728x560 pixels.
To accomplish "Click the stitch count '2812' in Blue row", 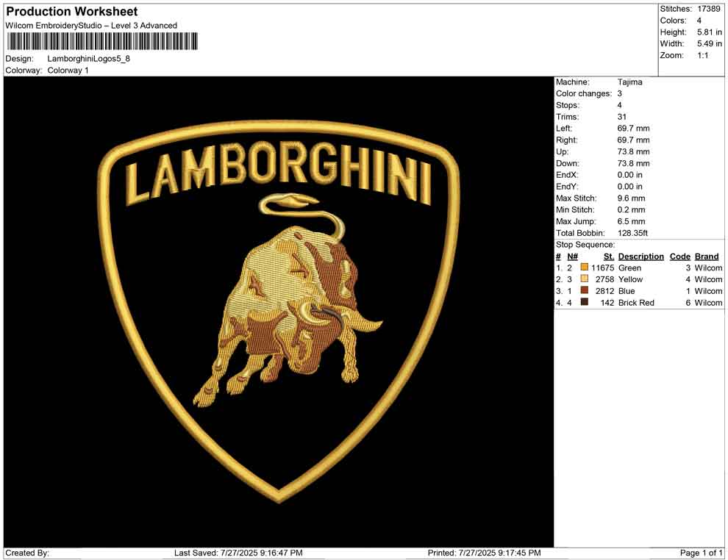I will pos(605,291).
